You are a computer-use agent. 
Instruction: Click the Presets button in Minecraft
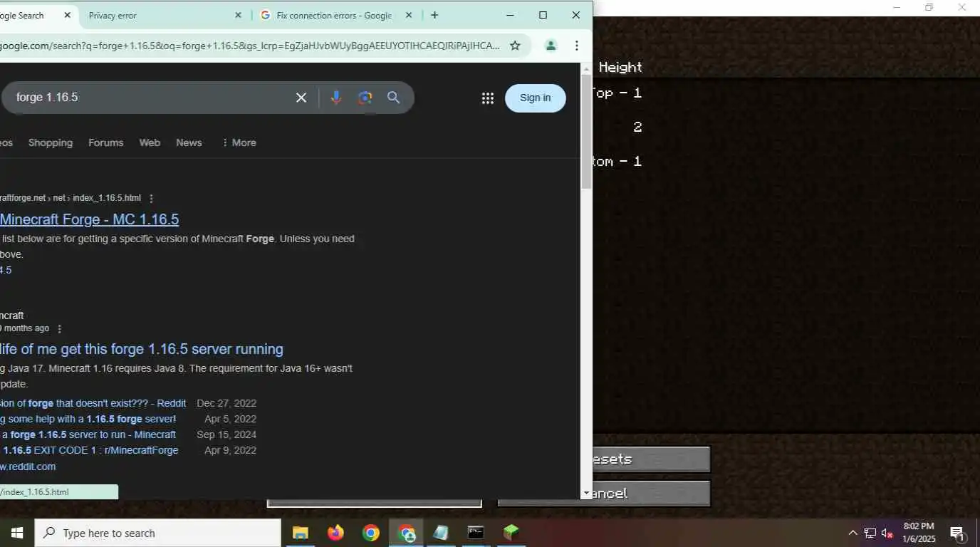(651, 459)
